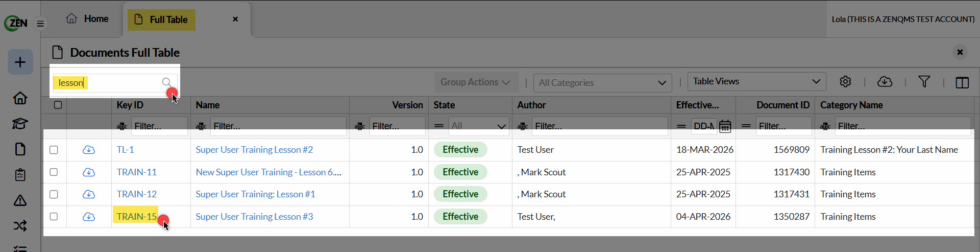The width and height of the screenshot is (980, 252).
Task: Click Key ID filter abc type icon
Action: coord(122,126)
